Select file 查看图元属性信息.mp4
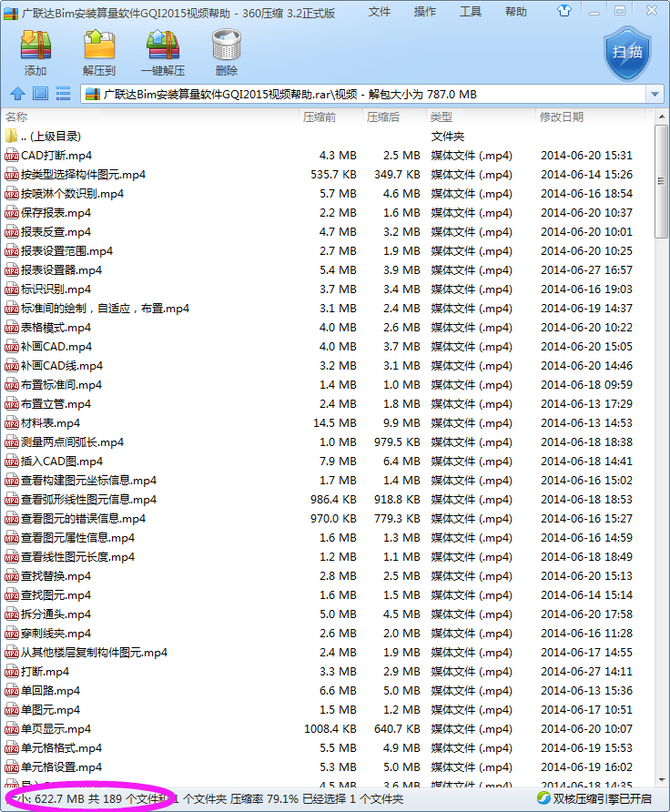670x812 pixels. coord(77,538)
